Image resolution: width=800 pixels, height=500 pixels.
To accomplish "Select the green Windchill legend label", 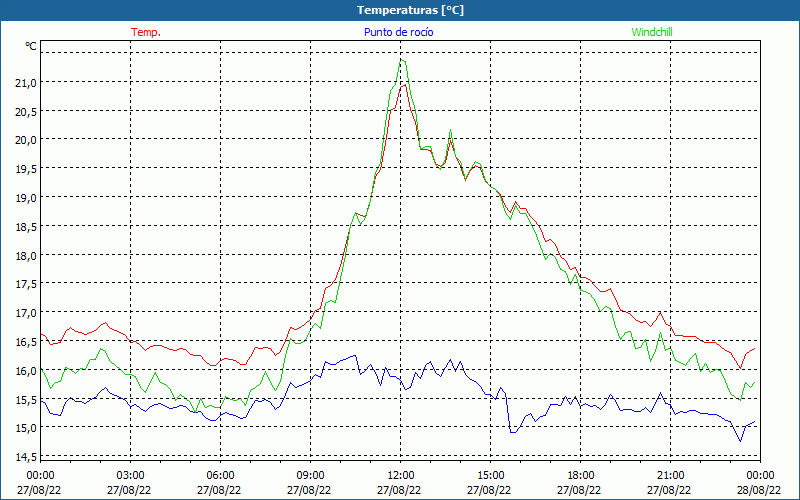I will tap(652, 32).
